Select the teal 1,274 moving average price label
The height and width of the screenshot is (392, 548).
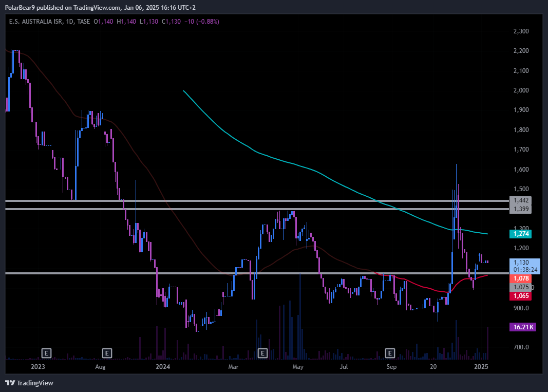click(x=521, y=234)
